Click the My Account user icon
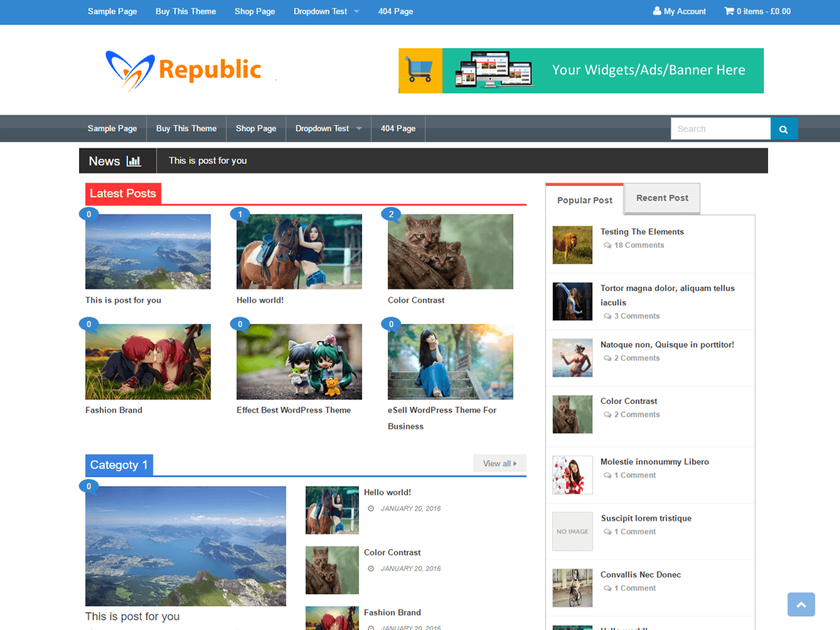The height and width of the screenshot is (630, 840). pos(657,11)
